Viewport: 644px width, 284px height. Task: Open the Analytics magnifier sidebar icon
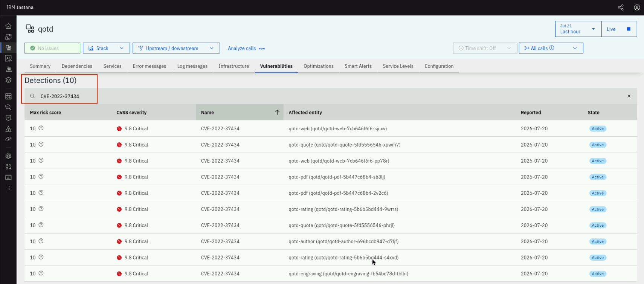[x=8, y=107]
